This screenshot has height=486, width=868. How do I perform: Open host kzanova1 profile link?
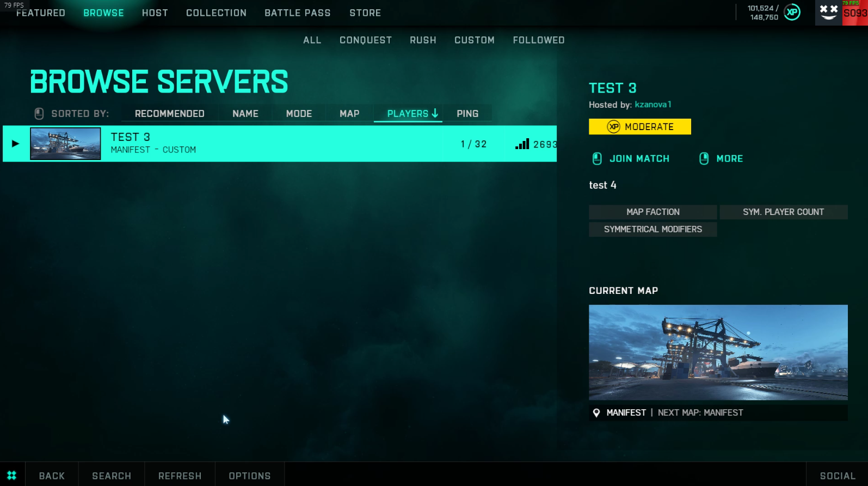(x=653, y=104)
